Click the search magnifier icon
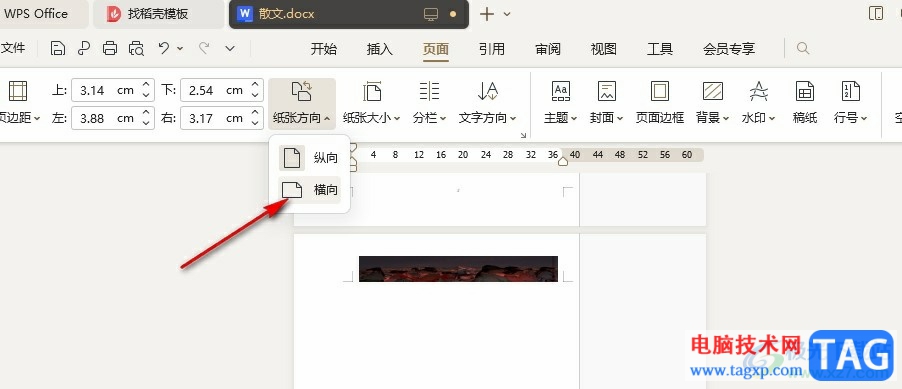Image resolution: width=902 pixels, height=389 pixels. [x=803, y=48]
